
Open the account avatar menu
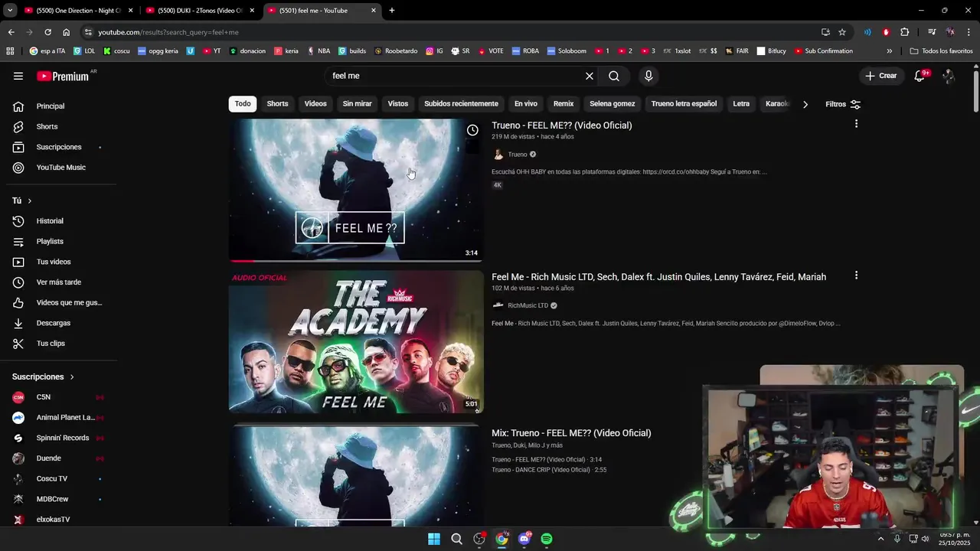pos(949,76)
